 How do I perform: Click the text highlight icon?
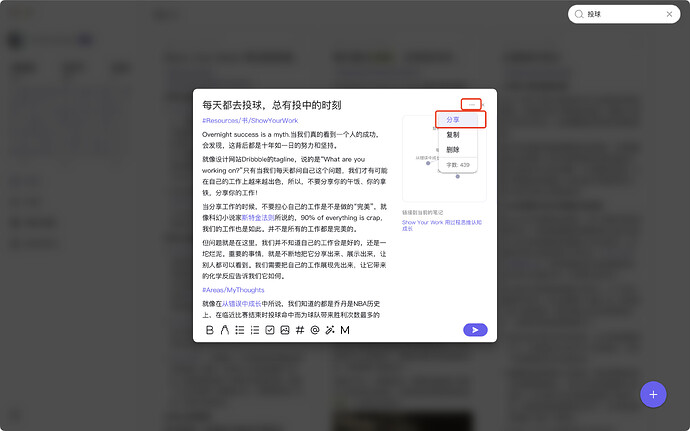(225, 330)
